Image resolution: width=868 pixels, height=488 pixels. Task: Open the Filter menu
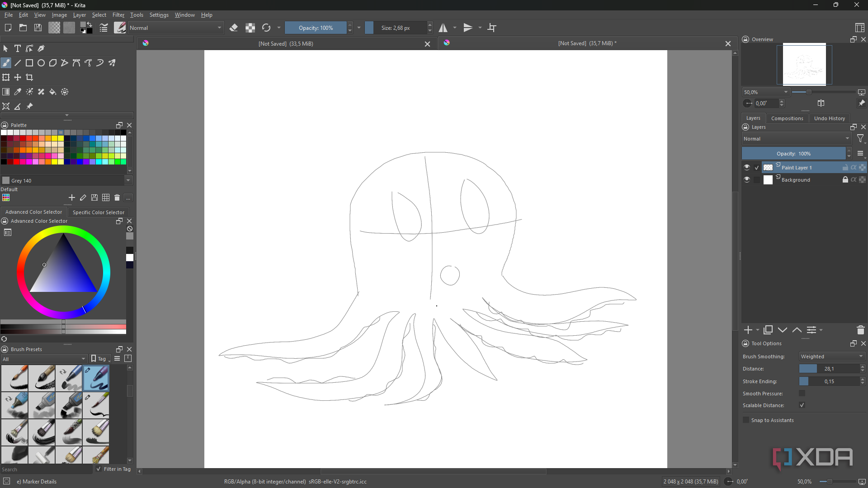click(118, 15)
